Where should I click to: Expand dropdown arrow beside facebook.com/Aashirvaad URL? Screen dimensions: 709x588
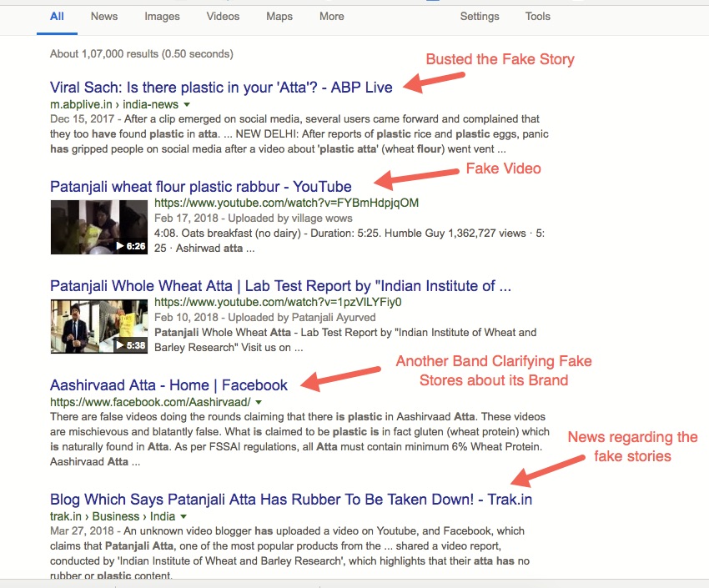click(259, 402)
